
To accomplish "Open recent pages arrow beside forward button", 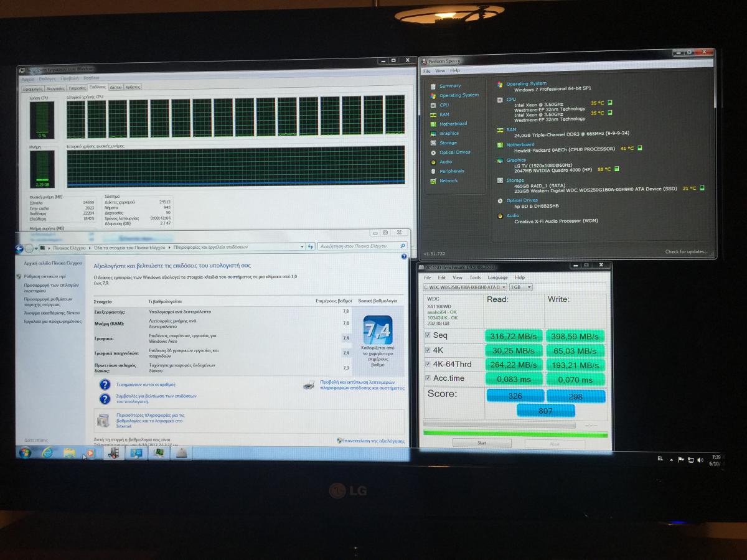I will click(37, 248).
